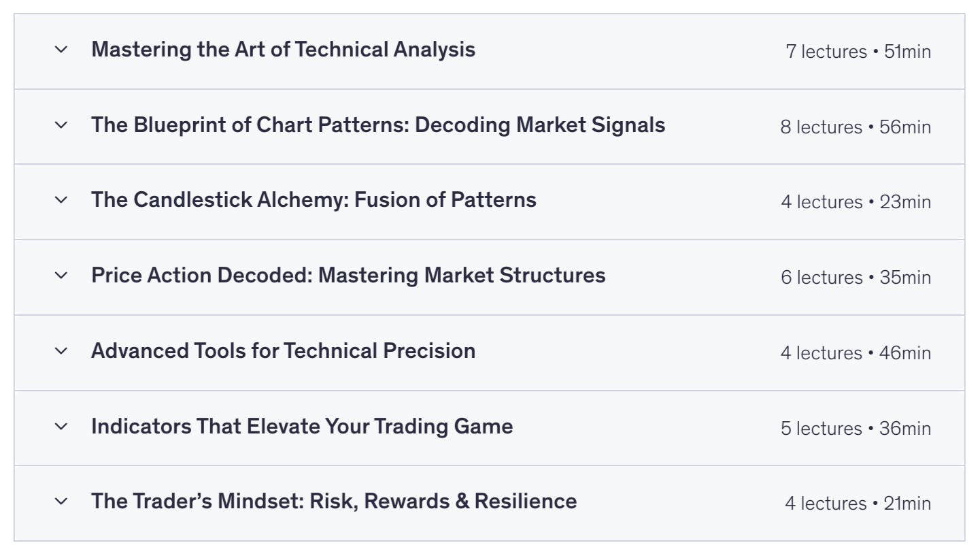Click the 6 lectures • 35min label
The width and height of the screenshot is (980, 558).
(x=856, y=278)
